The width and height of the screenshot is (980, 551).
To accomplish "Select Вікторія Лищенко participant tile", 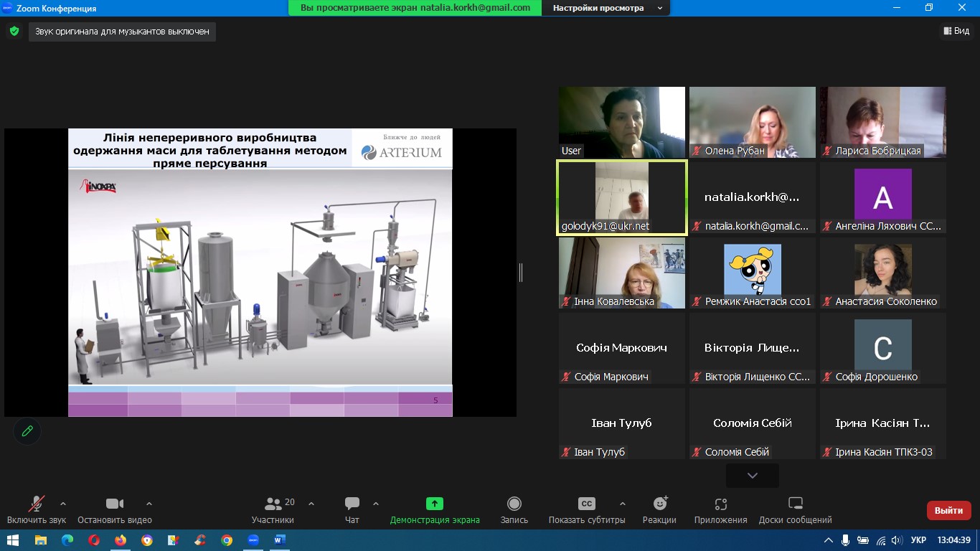I will (x=753, y=348).
